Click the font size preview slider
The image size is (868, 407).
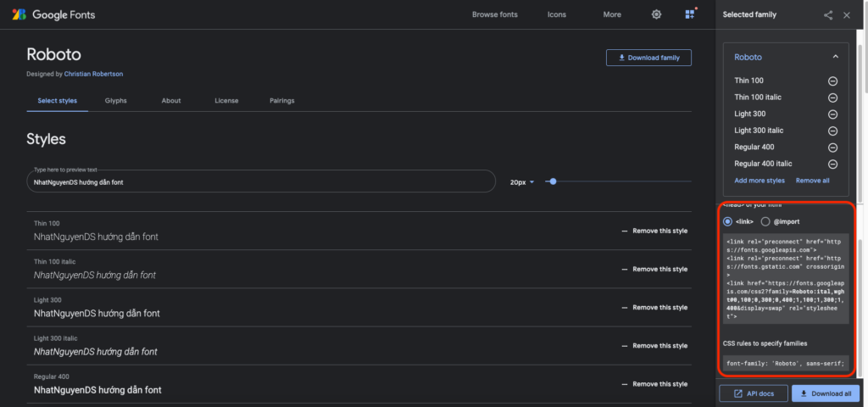tap(619, 181)
